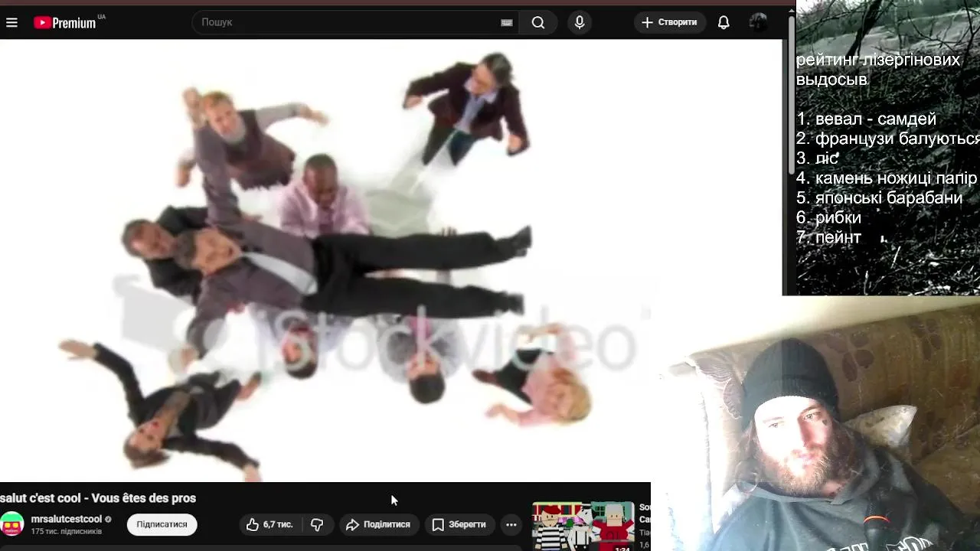Image resolution: width=980 pixels, height=551 pixels.
Task: Click the '175 тис. підписників' subscriber count
Action: [x=67, y=531]
